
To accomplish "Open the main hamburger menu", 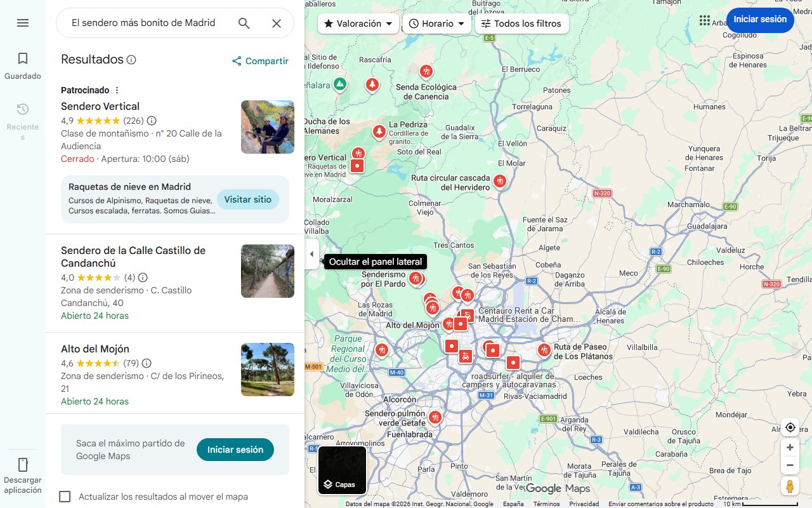I will (23, 23).
